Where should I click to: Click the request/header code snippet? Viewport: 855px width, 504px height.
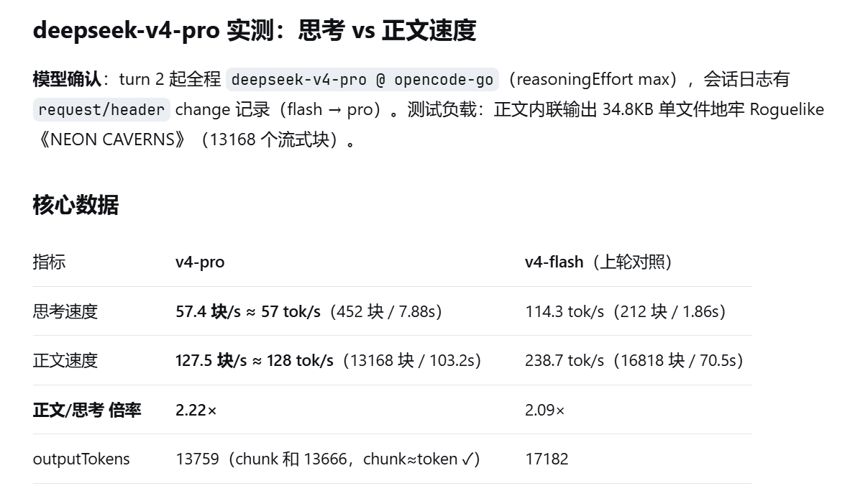point(101,109)
